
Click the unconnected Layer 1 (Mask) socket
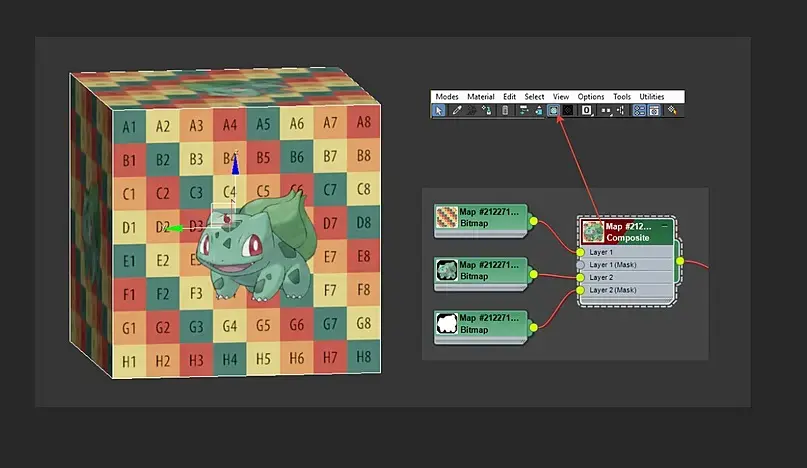580,265
